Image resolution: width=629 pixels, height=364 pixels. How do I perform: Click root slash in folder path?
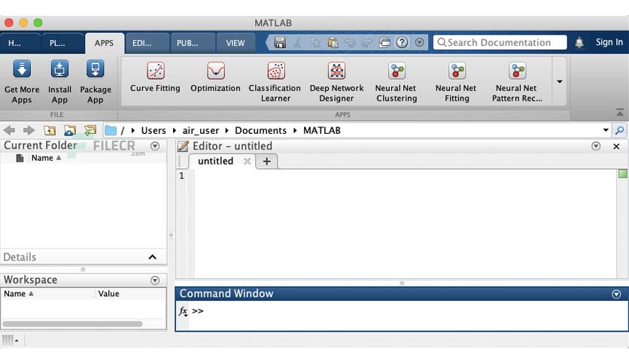click(123, 130)
